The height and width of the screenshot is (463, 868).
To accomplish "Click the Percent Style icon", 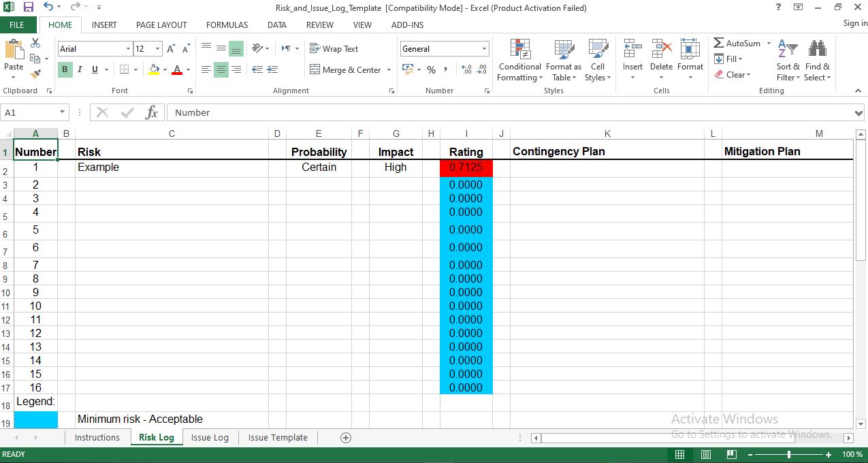I will coord(431,69).
